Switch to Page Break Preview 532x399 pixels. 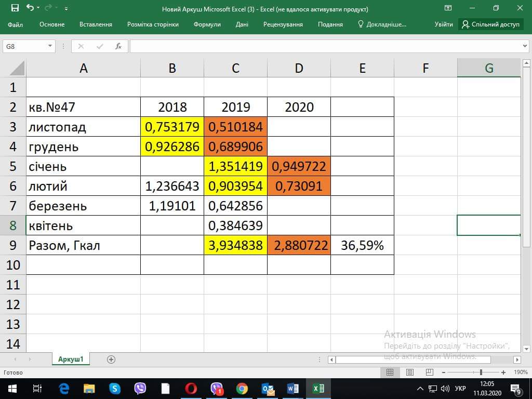pos(429,373)
